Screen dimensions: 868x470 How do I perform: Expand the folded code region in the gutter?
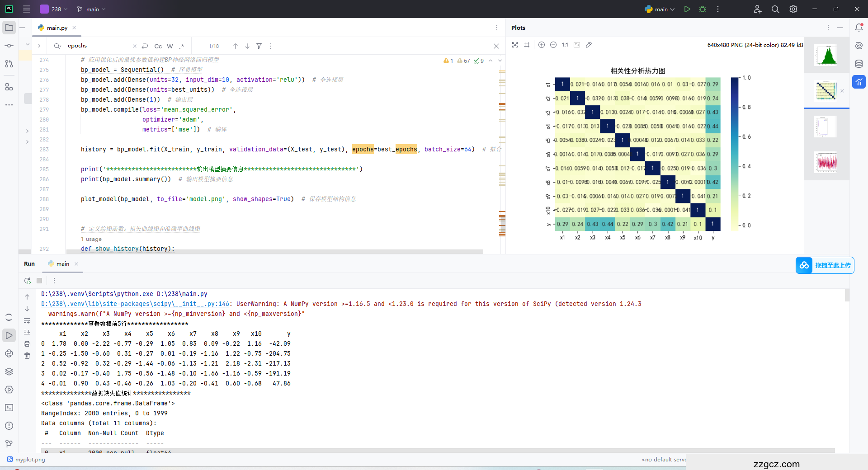[x=27, y=130]
